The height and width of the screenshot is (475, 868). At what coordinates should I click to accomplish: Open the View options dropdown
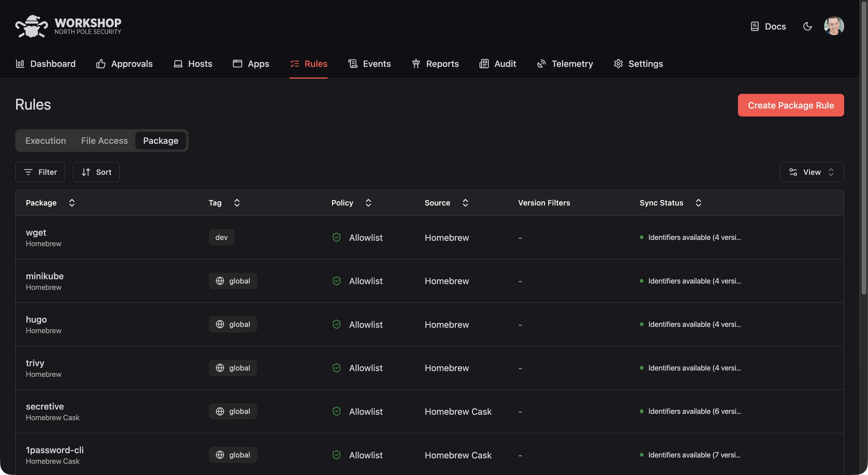pos(812,172)
